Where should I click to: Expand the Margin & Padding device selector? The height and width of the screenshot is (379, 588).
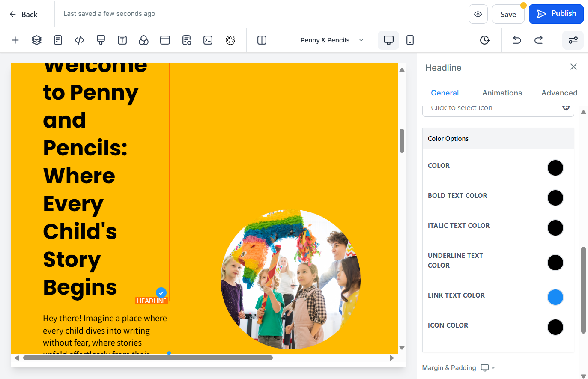[x=488, y=368]
